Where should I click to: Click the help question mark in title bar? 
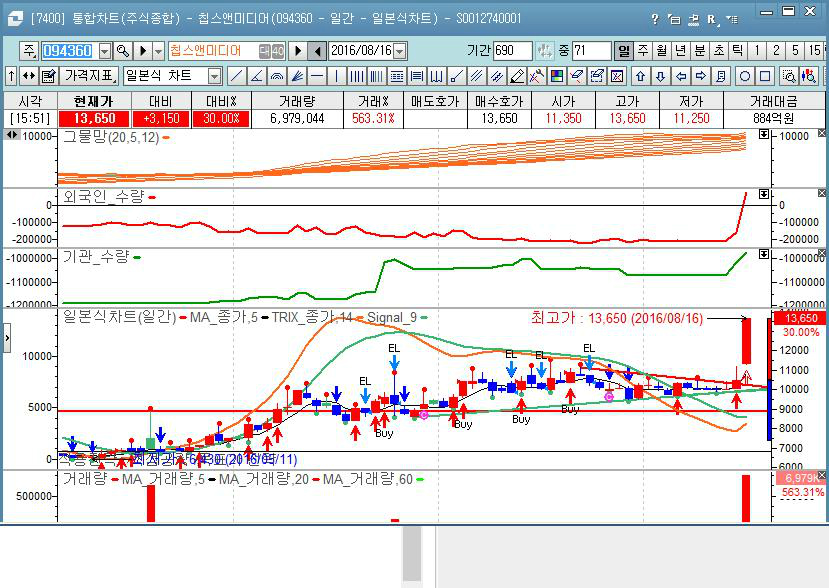[x=655, y=19]
